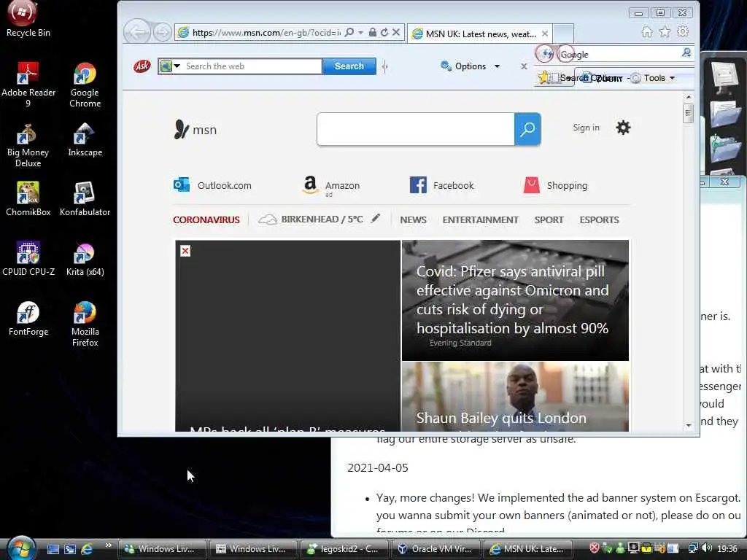Screen dimensions: 747x560
Task: Click the MSN web search box
Action: (x=415, y=129)
